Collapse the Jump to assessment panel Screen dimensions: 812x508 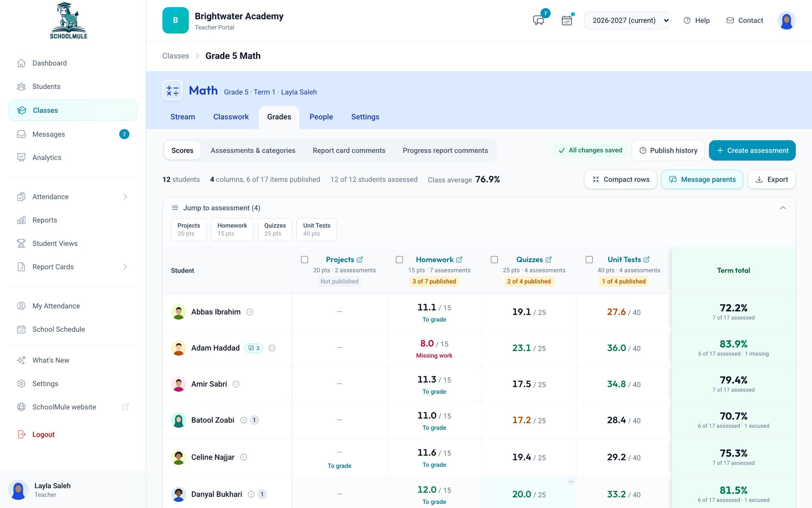pyautogui.click(x=783, y=208)
